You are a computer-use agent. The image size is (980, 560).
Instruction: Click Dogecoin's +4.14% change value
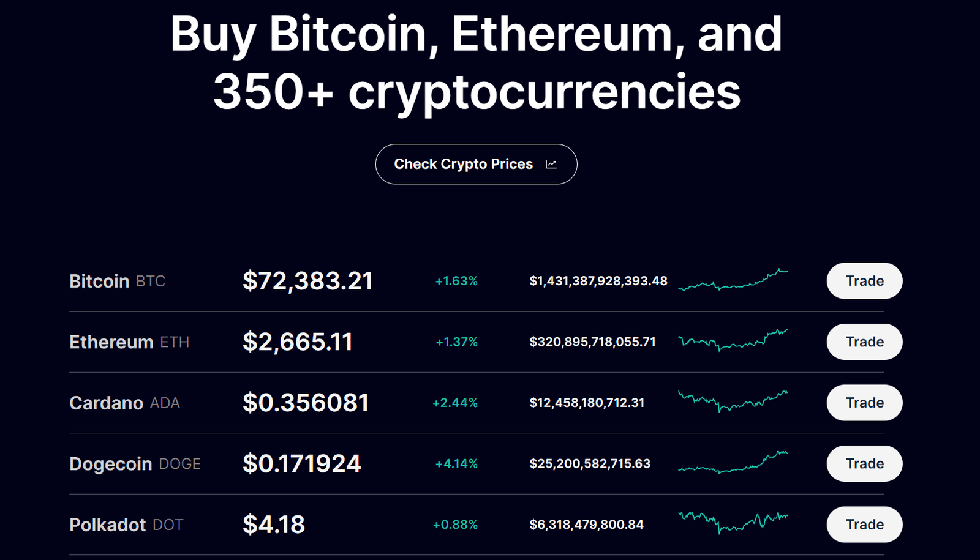(x=456, y=463)
